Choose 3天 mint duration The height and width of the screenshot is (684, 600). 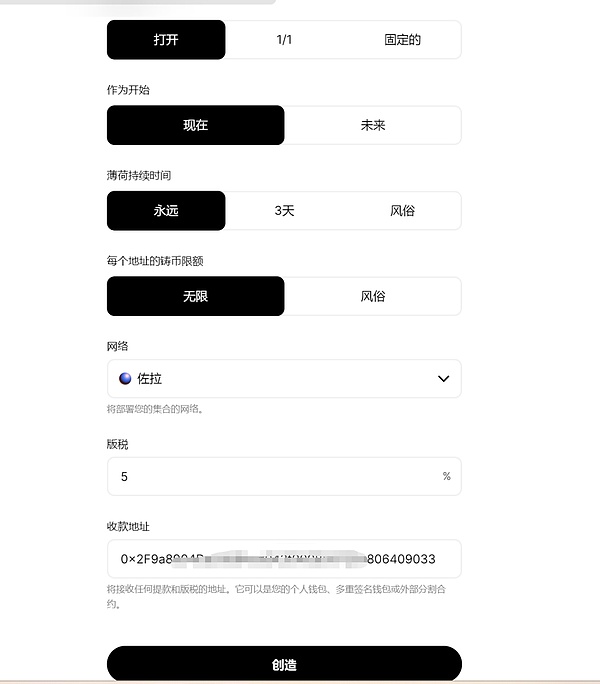point(284,211)
